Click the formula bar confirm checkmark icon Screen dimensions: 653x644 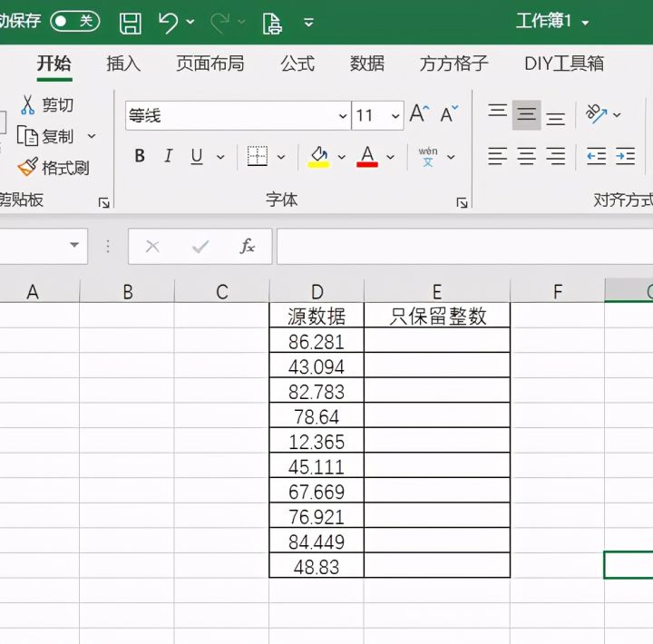tap(200, 247)
